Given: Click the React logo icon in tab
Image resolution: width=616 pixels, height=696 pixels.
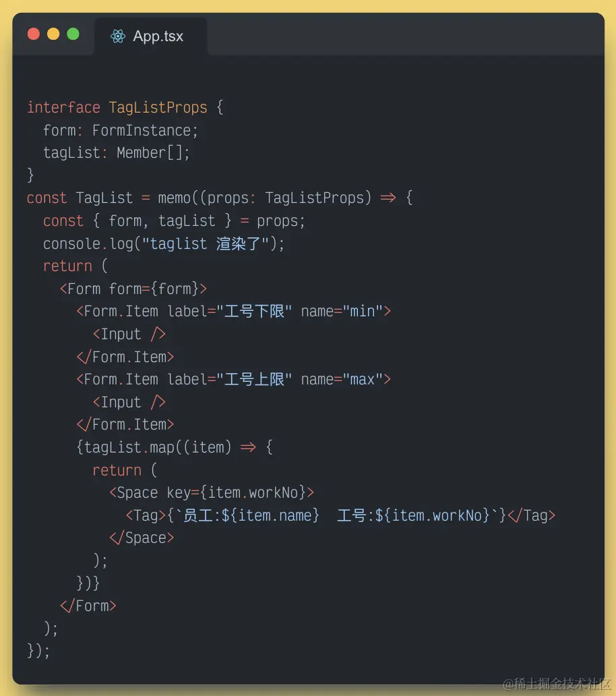Looking at the screenshot, I should [118, 36].
